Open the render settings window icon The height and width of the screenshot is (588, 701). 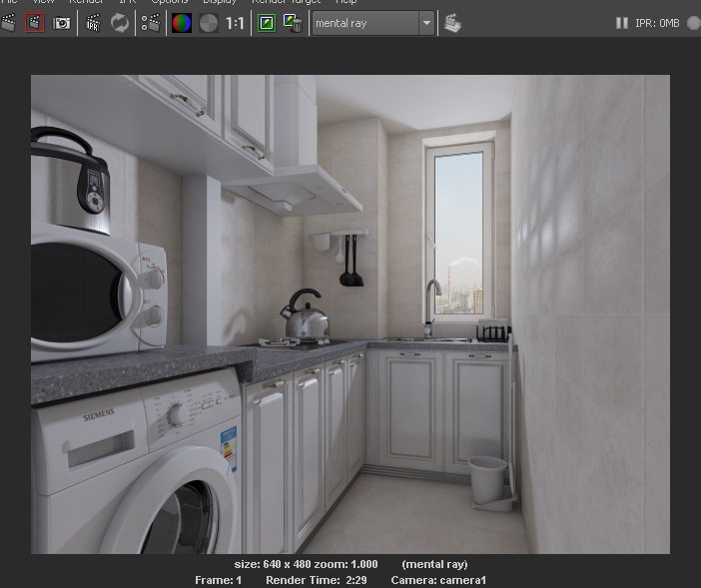click(x=151, y=23)
